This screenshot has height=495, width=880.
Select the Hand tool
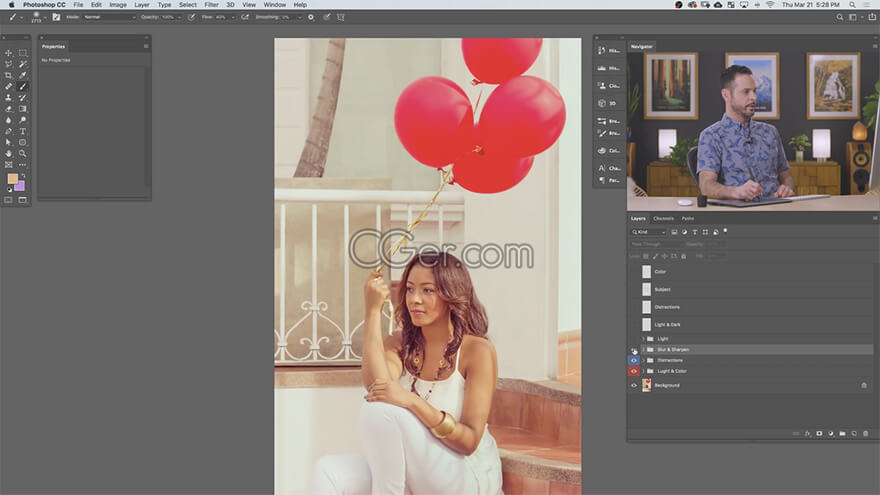pyautogui.click(x=8, y=154)
